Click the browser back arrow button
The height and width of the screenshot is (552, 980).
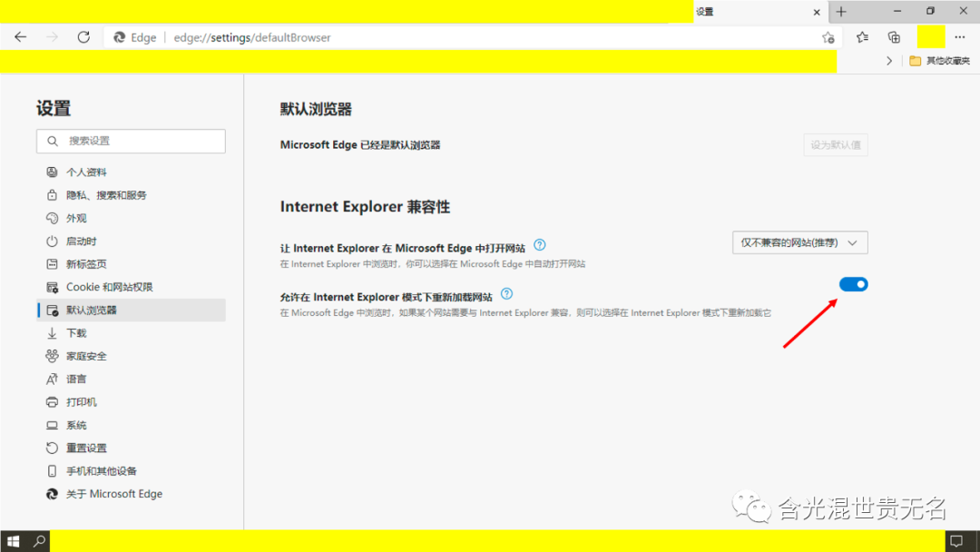(21, 37)
